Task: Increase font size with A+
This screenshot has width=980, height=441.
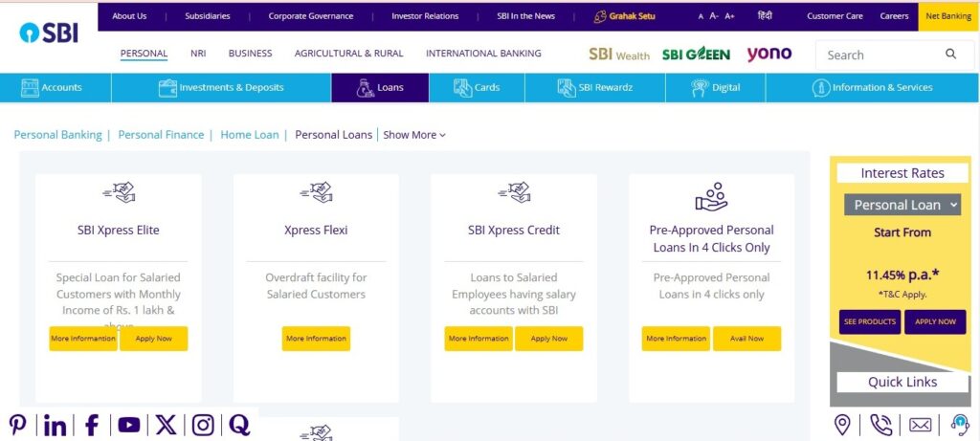Action: click(729, 16)
